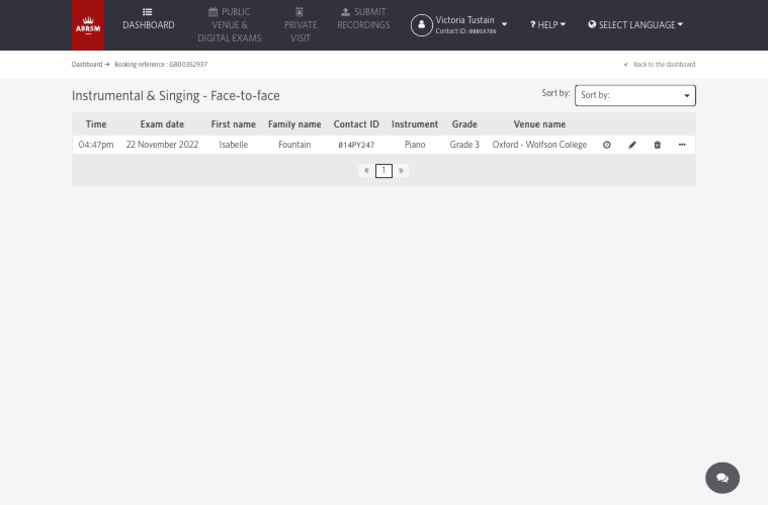Open Public Venue & Digital Exams
Viewport: 768px width, 505px height.
pyautogui.click(x=229, y=25)
